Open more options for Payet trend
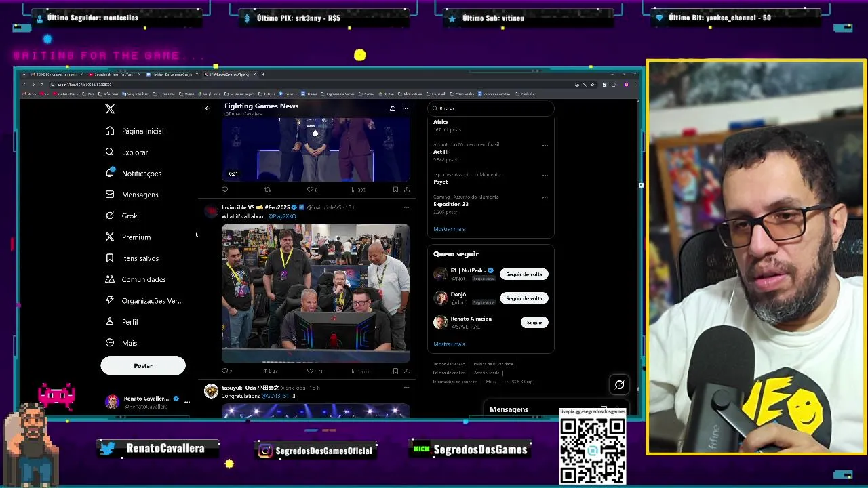Viewport: 868px width, 488px height. tap(545, 175)
